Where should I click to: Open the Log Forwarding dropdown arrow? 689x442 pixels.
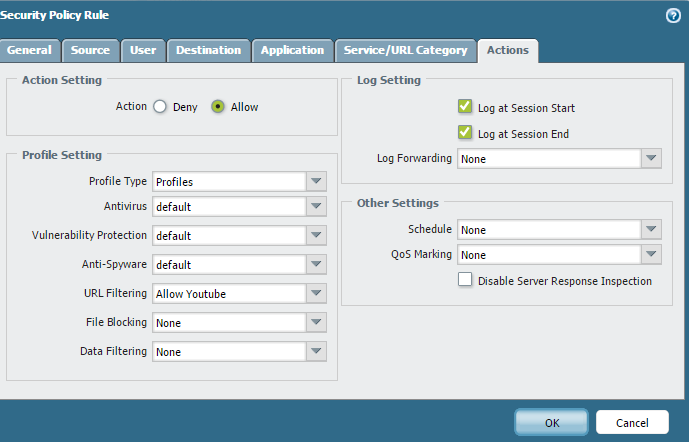tap(651, 158)
